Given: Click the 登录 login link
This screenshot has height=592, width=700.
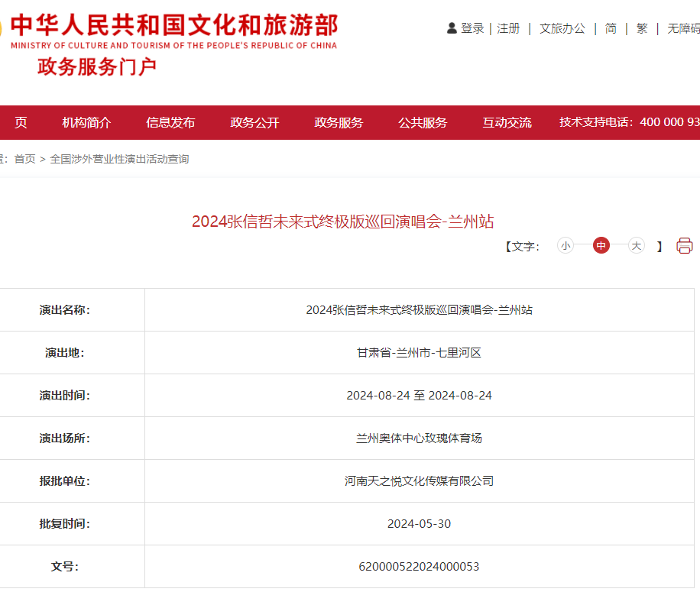Looking at the screenshot, I should (472, 28).
